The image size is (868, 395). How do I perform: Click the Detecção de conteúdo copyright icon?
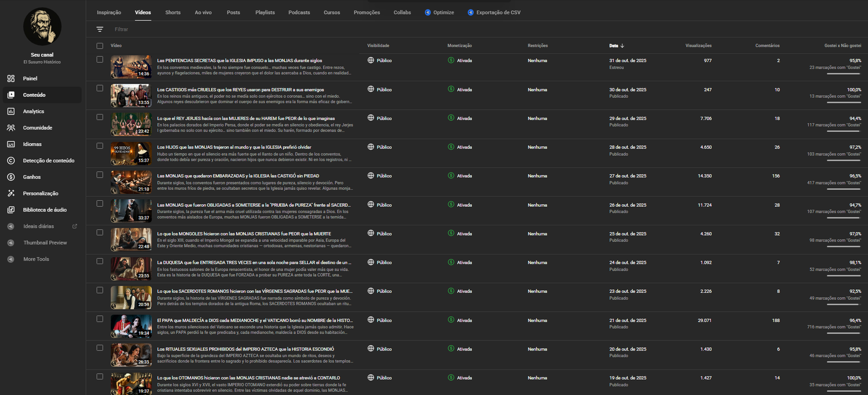(x=11, y=161)
